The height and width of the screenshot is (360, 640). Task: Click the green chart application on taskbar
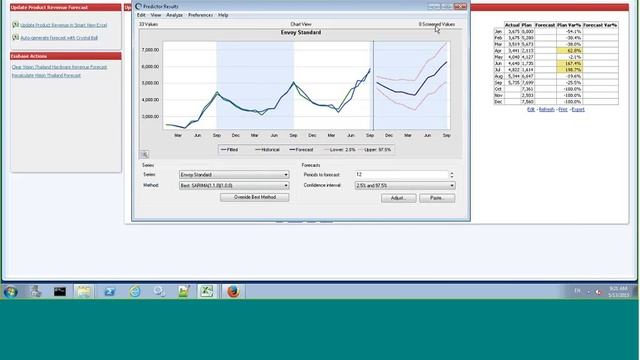183,291
